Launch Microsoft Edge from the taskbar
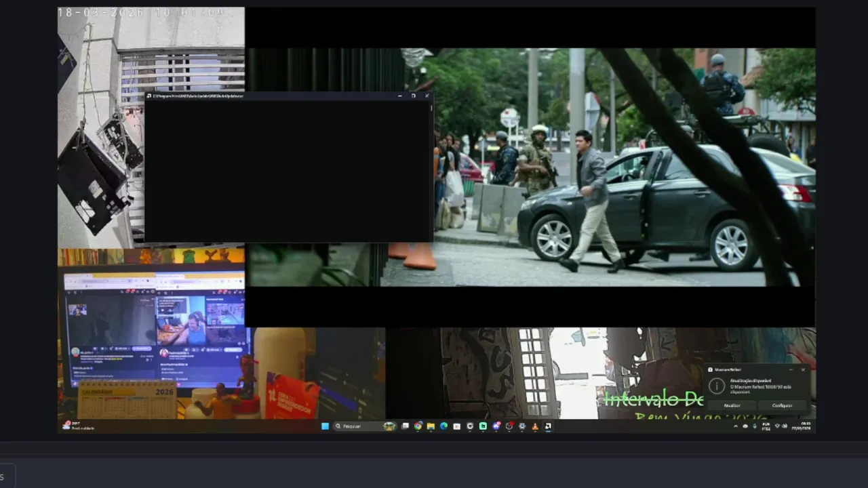The width and height of the screenshot is (868, 488). 443,426
